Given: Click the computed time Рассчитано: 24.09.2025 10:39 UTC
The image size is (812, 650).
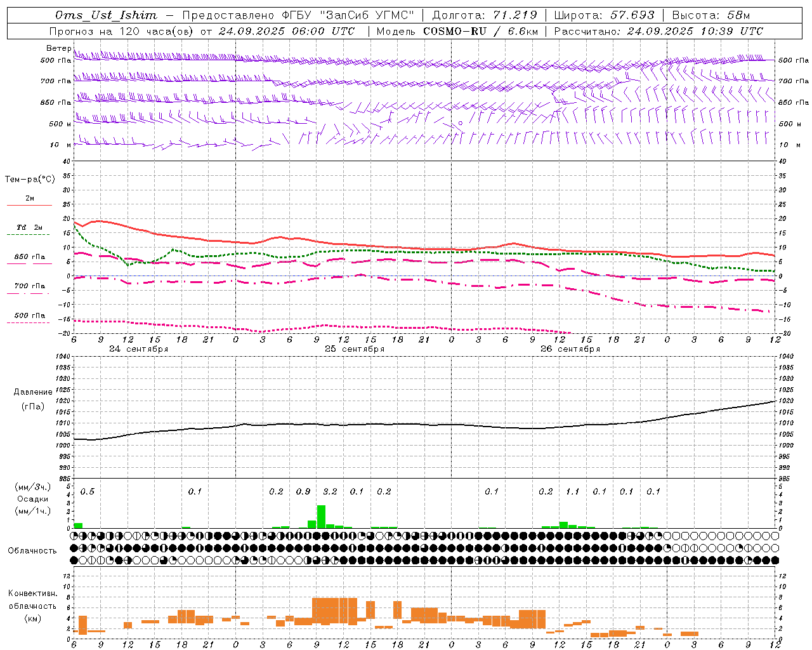Looking at the screenshot, I should 658,31.
